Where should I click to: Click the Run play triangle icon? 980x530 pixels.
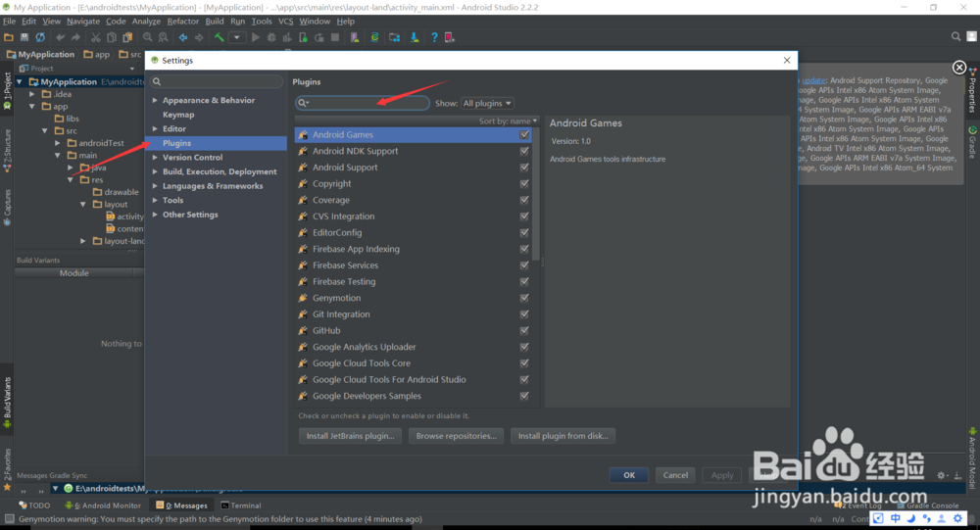tap(255, 37)
